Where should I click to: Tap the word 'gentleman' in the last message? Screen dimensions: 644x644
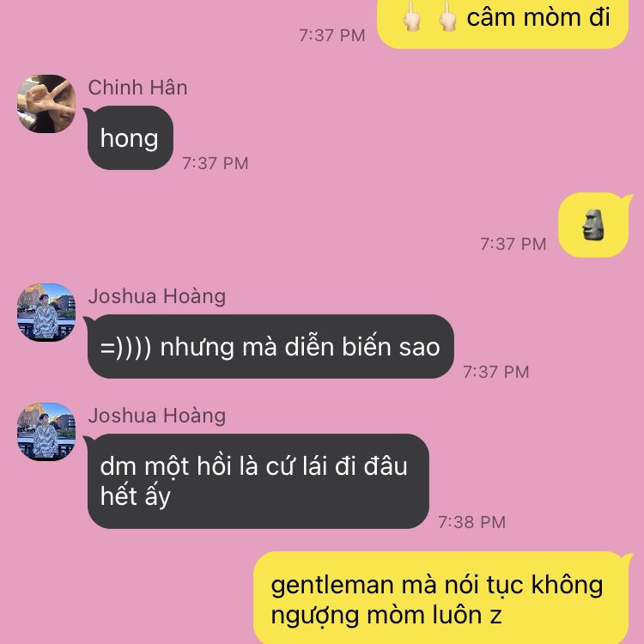pyautogui.click(x=332, y=586)
